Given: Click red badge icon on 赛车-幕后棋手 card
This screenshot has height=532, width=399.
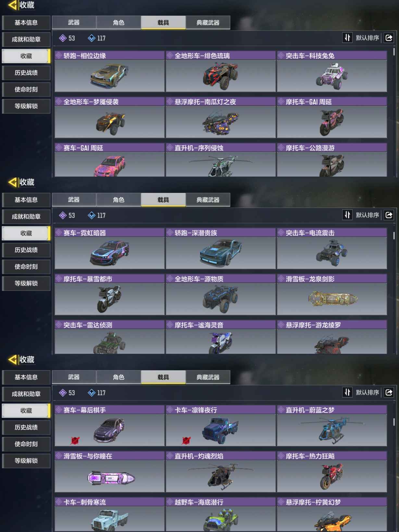Looking at the screenshot, I should pyautogui.click(x=75, y=440).
